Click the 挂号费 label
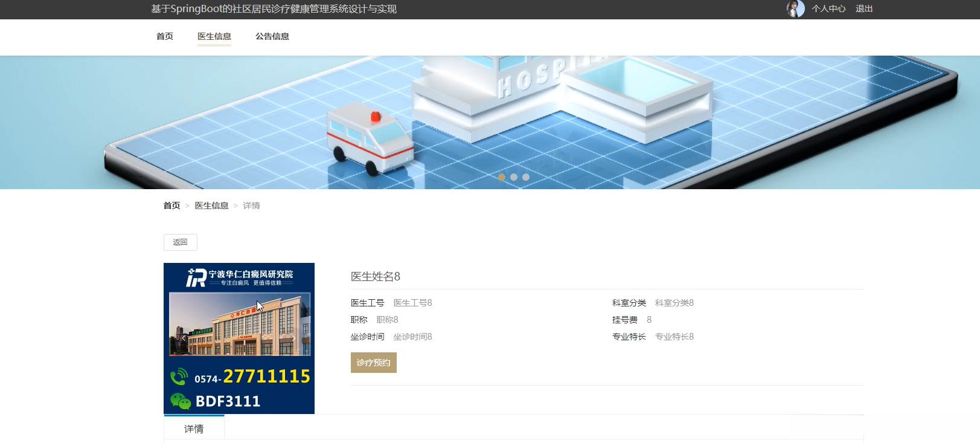 [625, 320]
